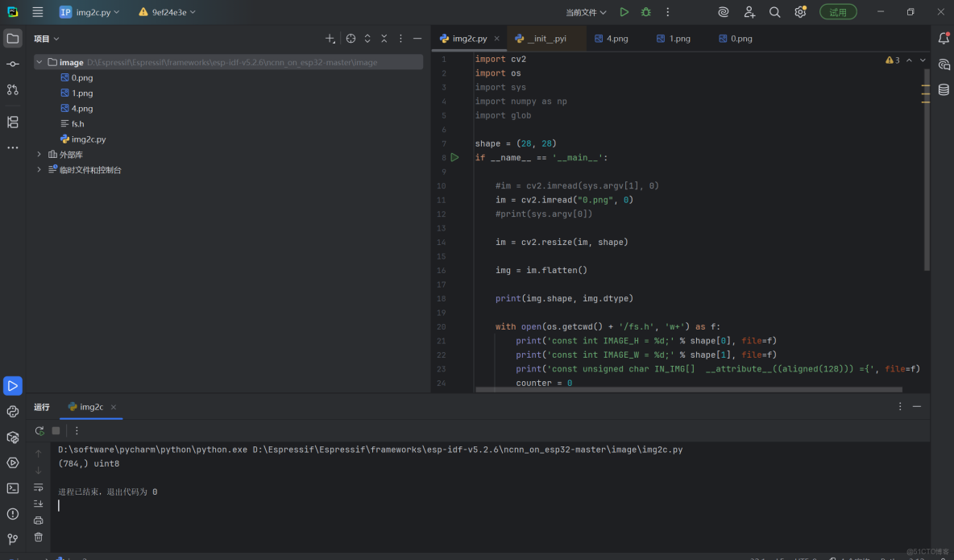Open the 当前文件 run configuration dropdown
This screenshot has height=560, width=954.
[x=586, y=12]
